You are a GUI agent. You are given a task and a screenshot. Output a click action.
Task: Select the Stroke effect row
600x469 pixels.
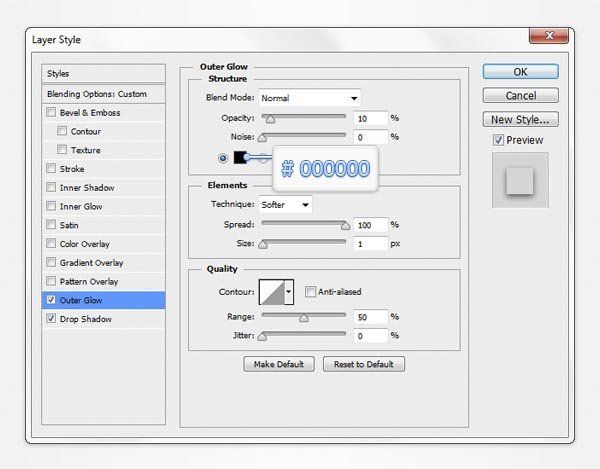click(103, 169)
